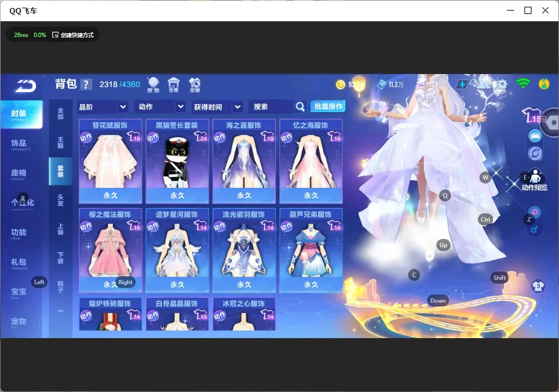Open the 背包 help question mark
The width and height of the screenshot is (559, 392).
point(86,84)
